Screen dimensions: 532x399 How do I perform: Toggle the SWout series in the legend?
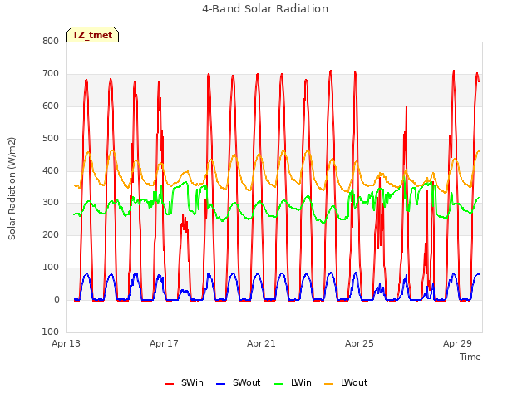pyautogui.click(x=239, y=382)
